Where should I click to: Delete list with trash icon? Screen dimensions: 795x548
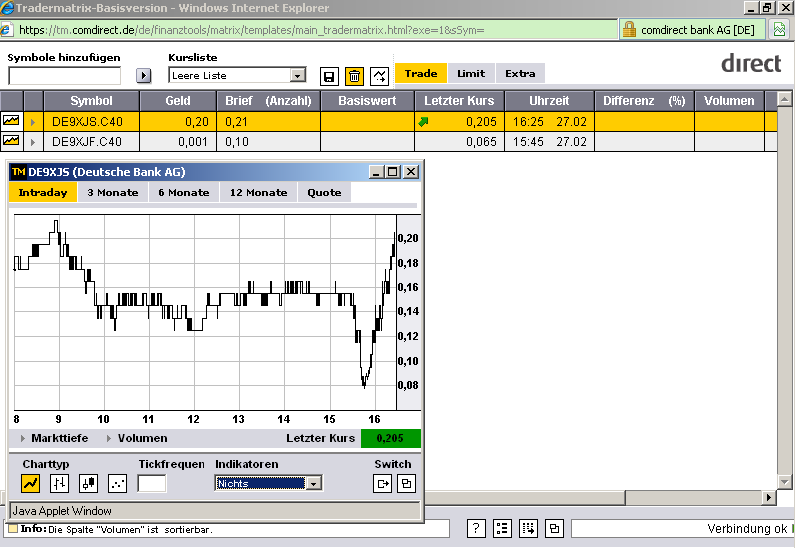(x=354, y=77)
